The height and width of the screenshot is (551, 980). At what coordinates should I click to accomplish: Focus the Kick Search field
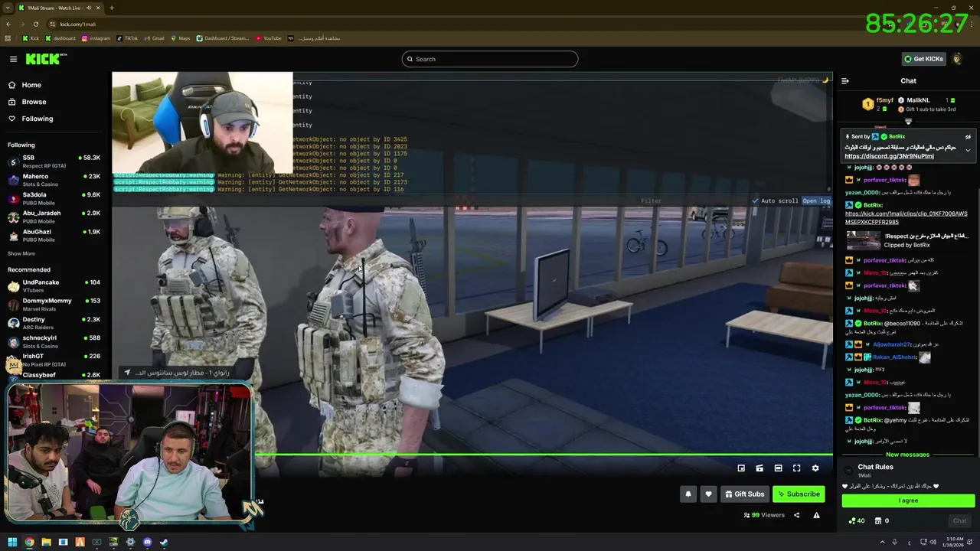(x=490, y=59)
